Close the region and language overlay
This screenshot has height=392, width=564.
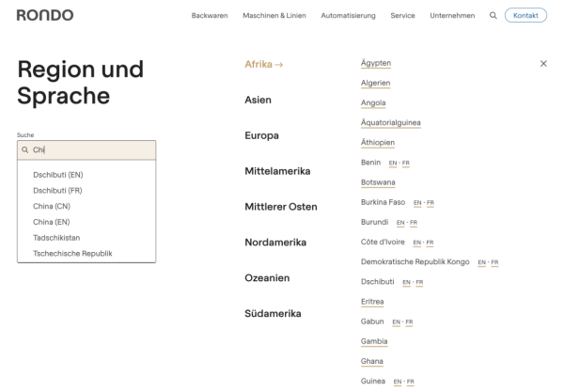click(543, 64)
